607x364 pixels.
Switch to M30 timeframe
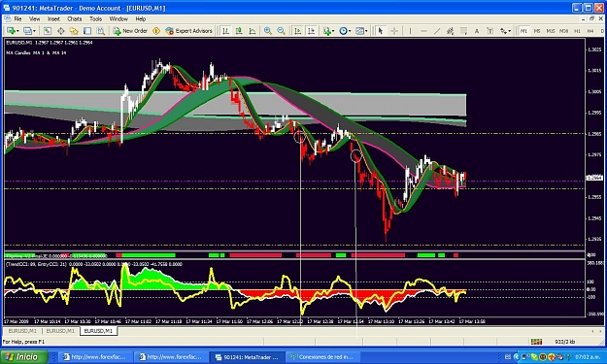tap(563, 31)
